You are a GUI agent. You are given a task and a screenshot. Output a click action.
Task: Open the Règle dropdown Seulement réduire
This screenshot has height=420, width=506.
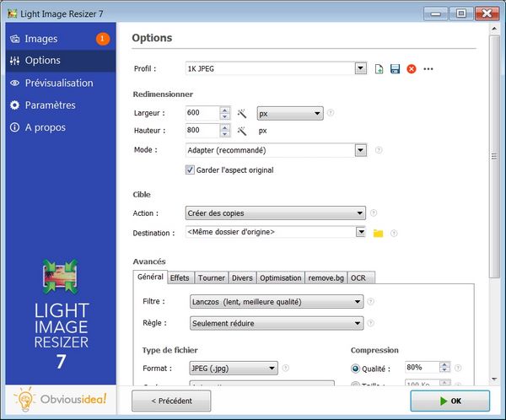pos(277,323)
